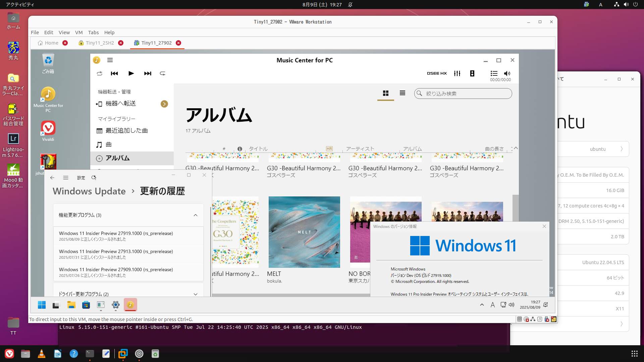The height and width of the screenshot is (362, 644).
Task: Open the Windows notification bell icon
Action: pyautogui.click(x=546, y=305)
